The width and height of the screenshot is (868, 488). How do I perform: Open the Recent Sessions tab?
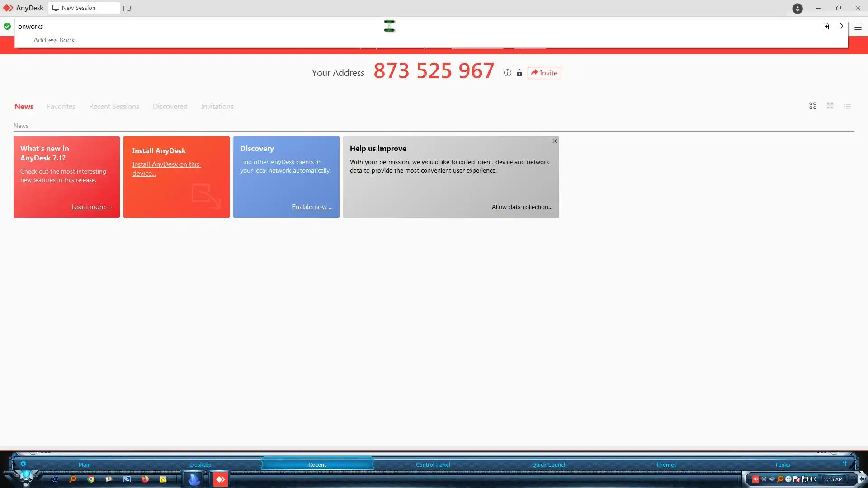(114, 107)
